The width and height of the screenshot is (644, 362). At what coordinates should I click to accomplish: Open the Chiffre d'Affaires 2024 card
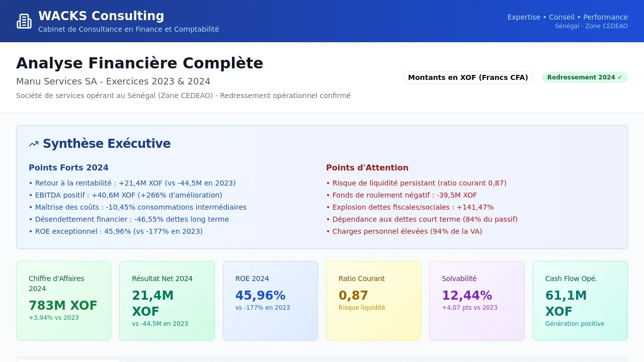(63, 301)
